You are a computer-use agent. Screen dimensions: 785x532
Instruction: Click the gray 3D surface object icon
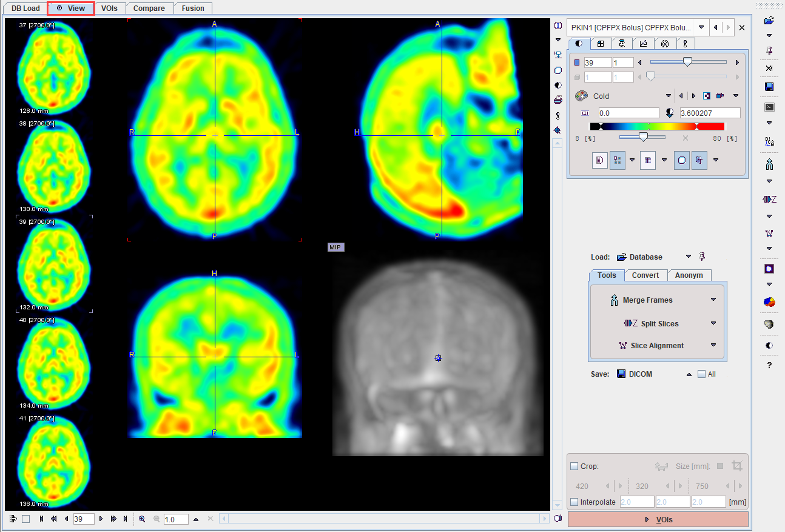[x=769, y=325]
